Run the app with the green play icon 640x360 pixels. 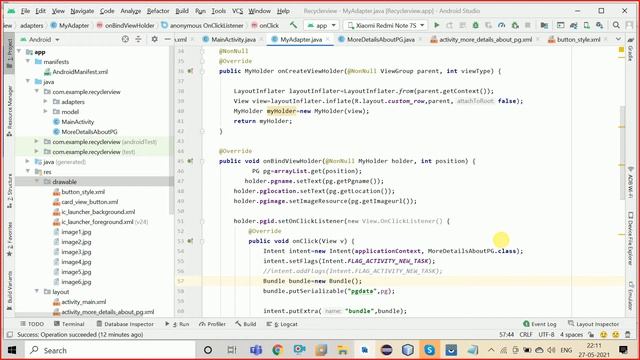tap(436, 25)
